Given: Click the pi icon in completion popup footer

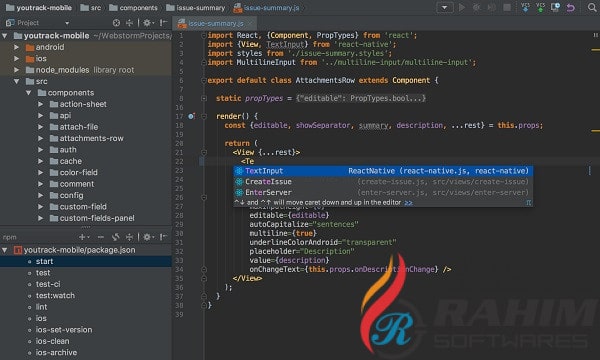Looking at the screenshot, I should click(x=528, y=202).
